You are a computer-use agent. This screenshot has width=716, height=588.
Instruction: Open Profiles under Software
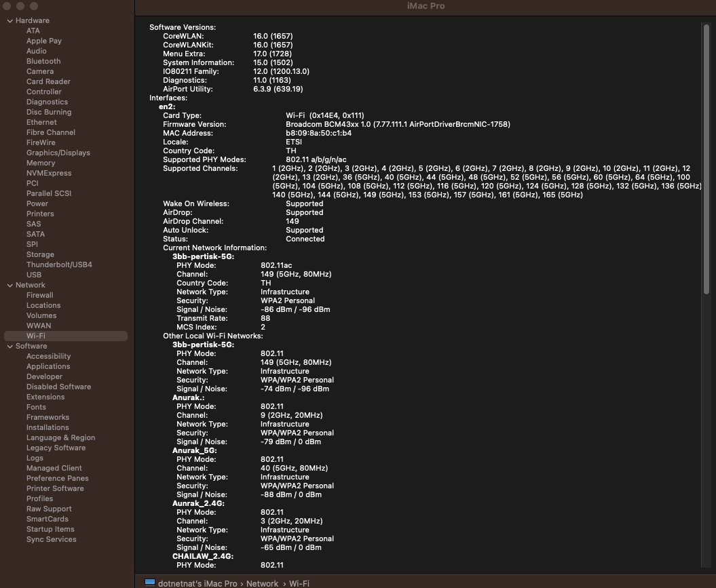(40, 498)
